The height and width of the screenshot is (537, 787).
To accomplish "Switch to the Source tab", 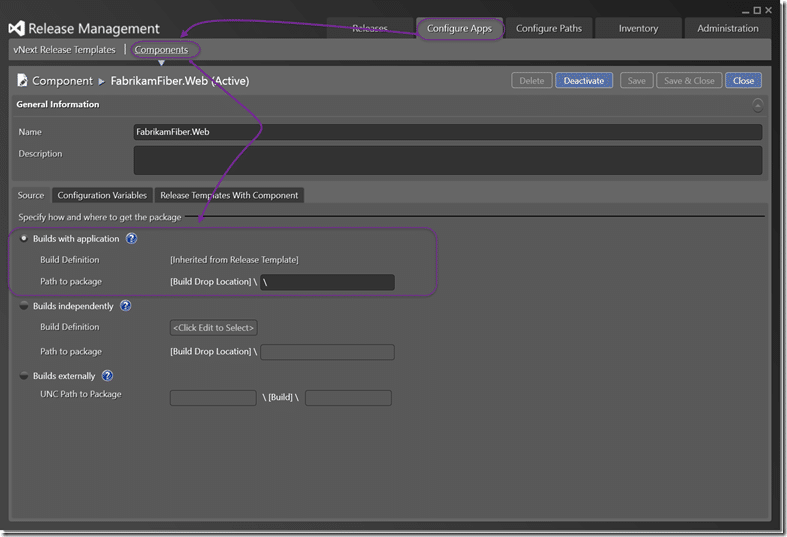I will [x=31, y=195].
